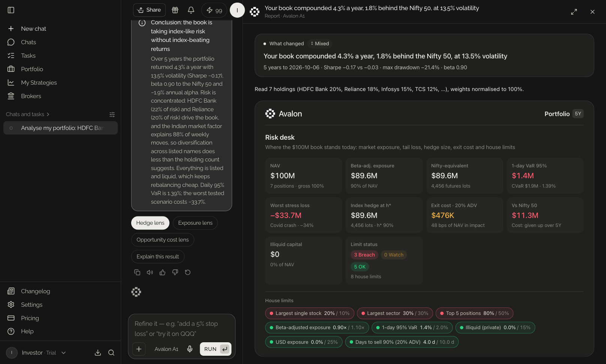Choose the Avalon A1 model selector
Image resolution: width=606 pixels, height=364 pixels.
pos(166,349)
